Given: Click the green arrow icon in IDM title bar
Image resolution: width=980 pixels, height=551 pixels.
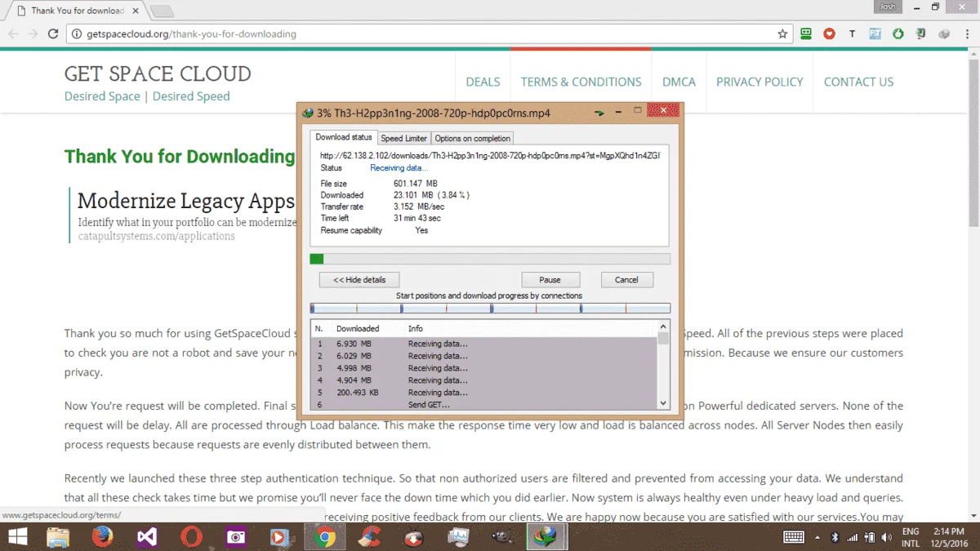Looking at the screenshot, I should pyautogui.click(x=599, y=113).
